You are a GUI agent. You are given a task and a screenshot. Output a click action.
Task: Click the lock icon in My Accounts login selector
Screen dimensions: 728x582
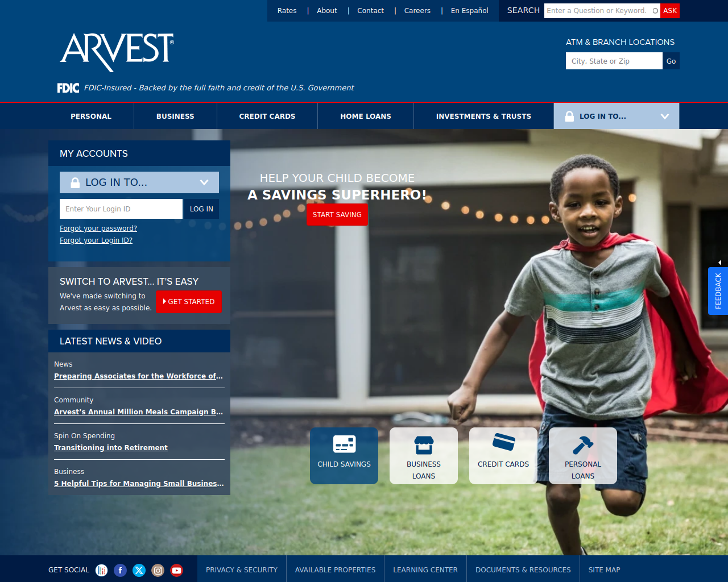(75, 182)
